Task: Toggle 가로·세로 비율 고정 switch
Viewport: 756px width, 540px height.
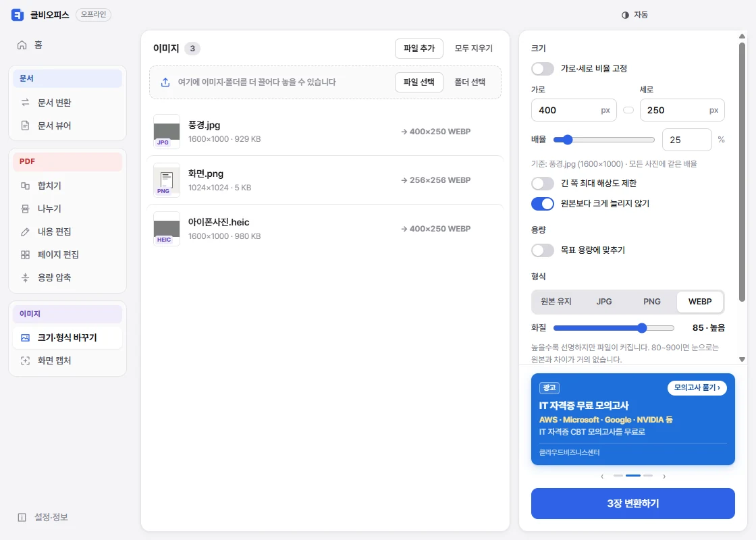Action: [x=543, y=68]
